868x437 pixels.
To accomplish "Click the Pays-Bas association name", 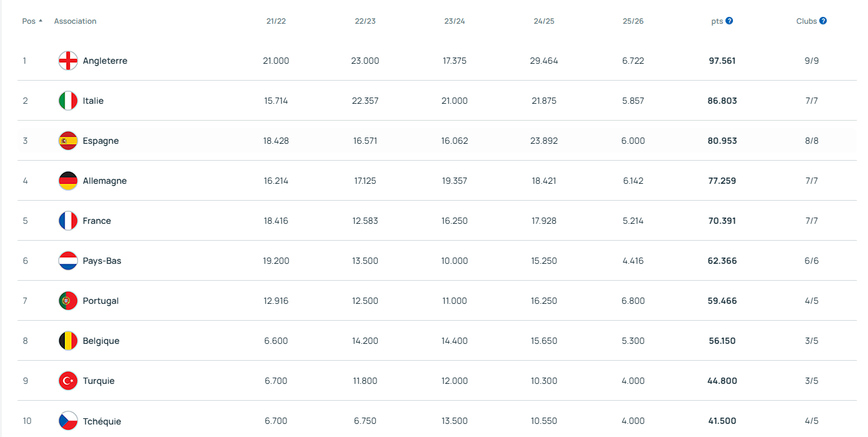I will coord(102,261).
